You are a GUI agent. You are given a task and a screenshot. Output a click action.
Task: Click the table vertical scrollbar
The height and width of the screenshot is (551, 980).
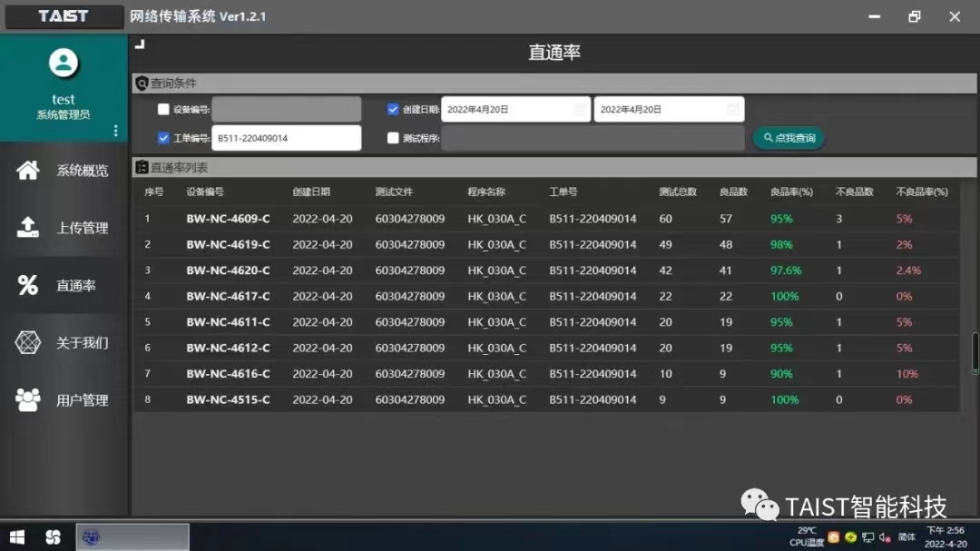tap(975, 353)
